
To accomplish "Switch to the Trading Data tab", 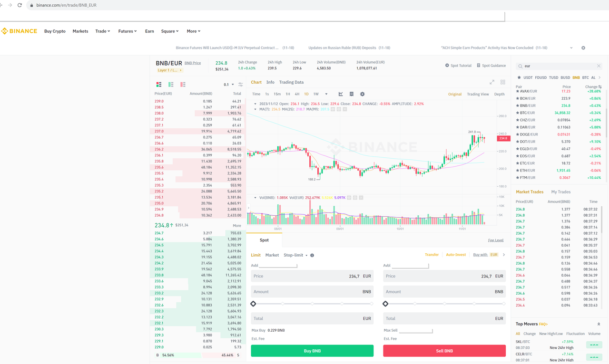I will [291, 82].
